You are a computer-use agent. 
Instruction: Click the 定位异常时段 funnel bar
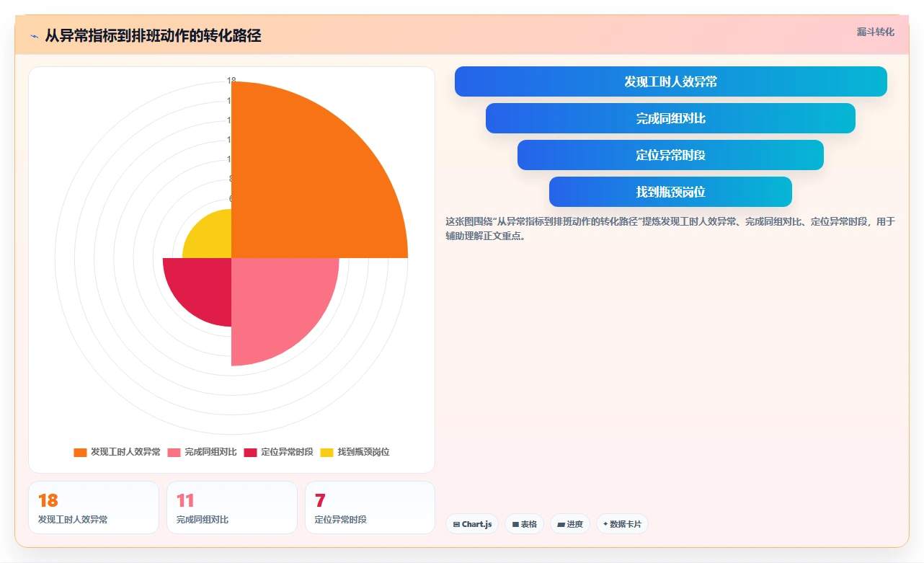pyautogui.click(x=670, y=155)
